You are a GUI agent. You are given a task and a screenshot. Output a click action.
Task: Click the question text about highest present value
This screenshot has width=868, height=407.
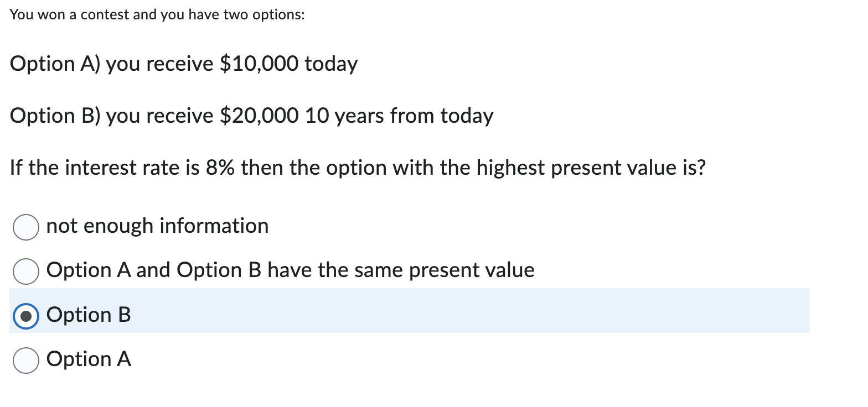[357, 168]
